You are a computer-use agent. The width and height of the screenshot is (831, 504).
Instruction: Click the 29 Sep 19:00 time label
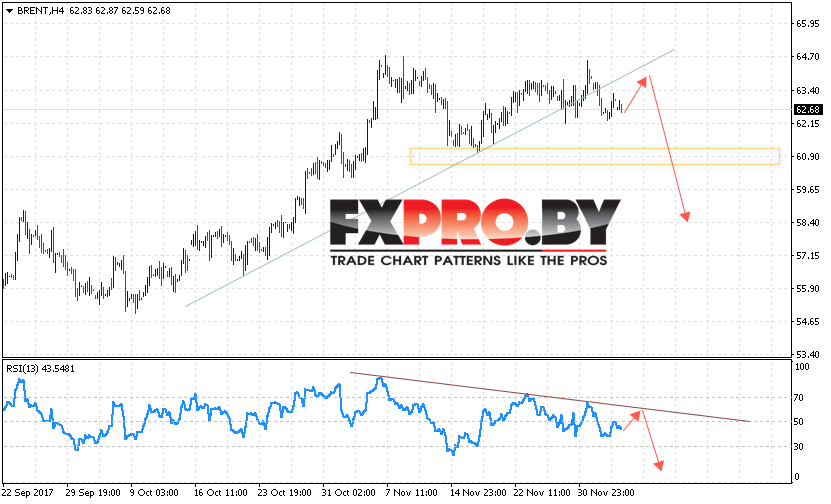coord(92,493)
